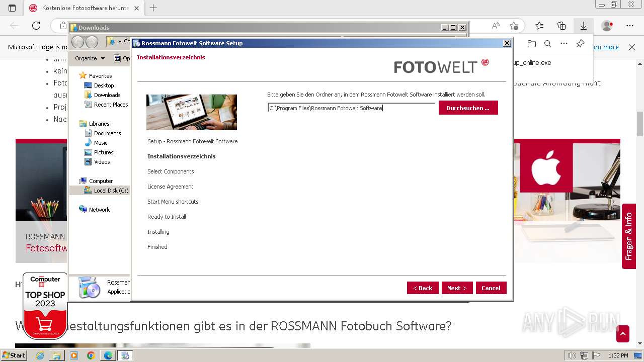Open Edge tab actions menu icon

click(12, 8)
